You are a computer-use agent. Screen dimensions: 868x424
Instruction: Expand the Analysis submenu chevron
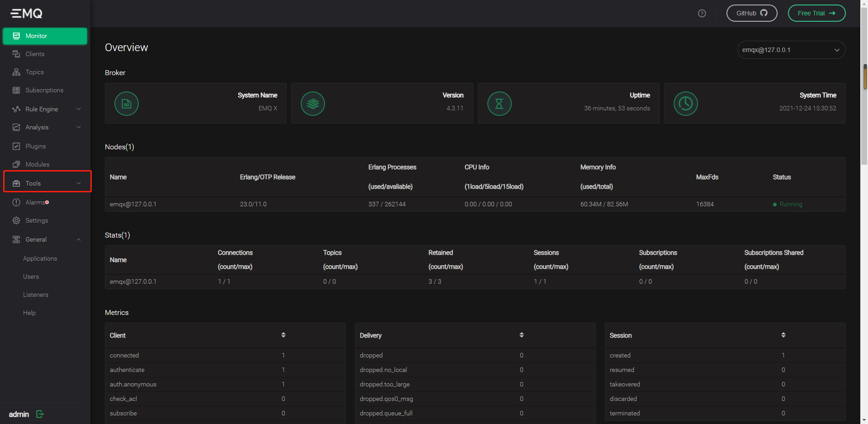79,127
